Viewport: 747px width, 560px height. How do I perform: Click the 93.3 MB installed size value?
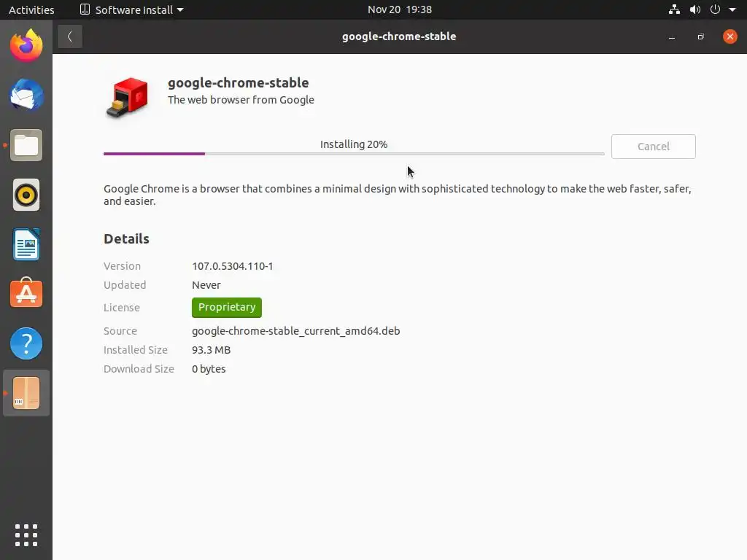[x=211, y=350]
